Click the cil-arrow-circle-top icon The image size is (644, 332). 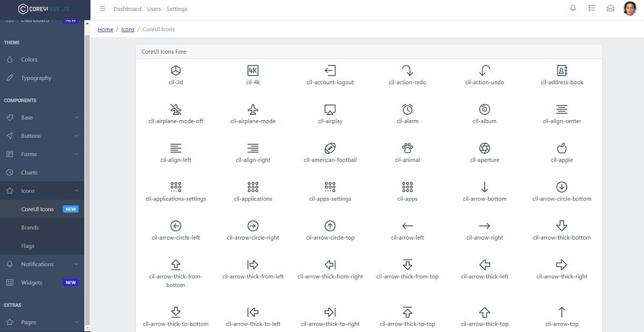(x=330, y=226)
